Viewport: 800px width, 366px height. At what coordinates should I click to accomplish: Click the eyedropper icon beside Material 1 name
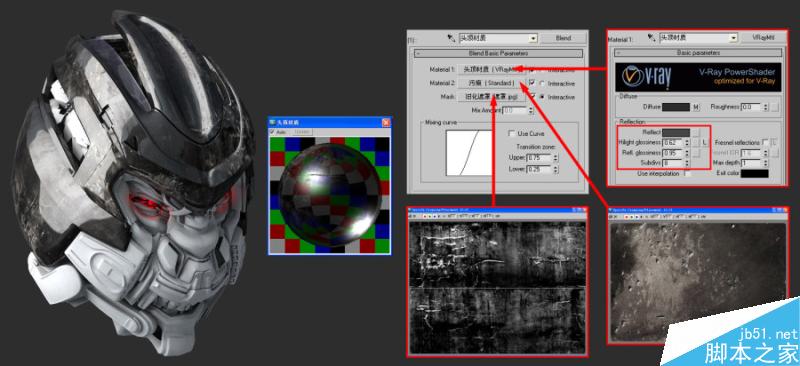(x=651, y=37)
